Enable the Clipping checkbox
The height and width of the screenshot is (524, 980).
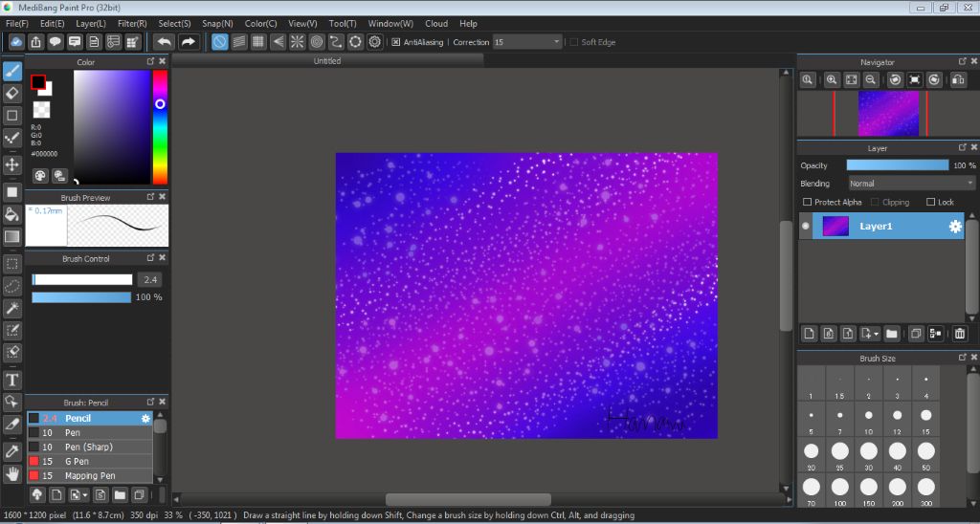click(x=875, y=202)
